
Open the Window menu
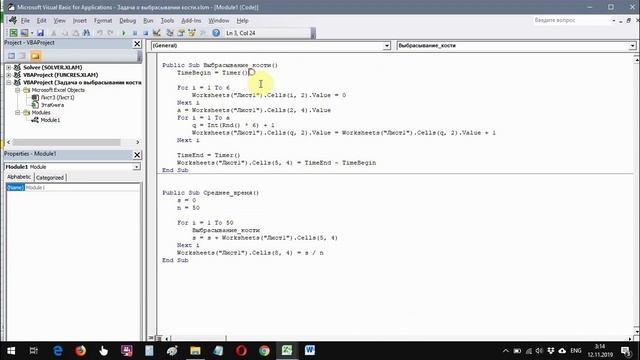tap(219, 20)
